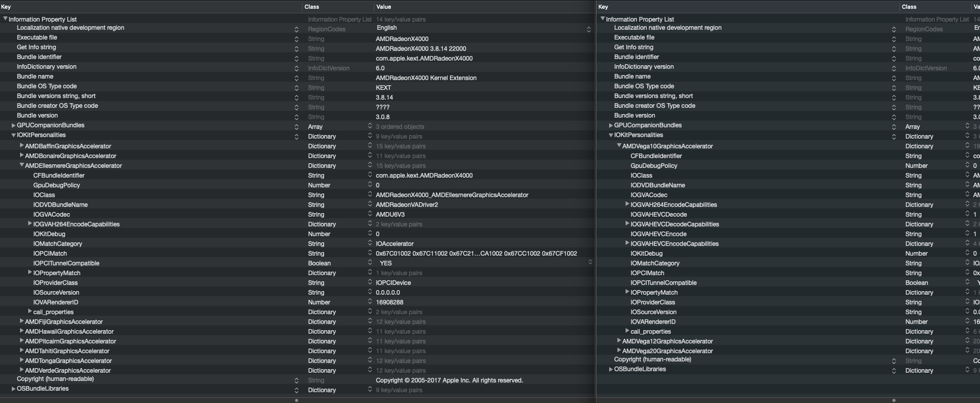Image resolution: width=980 pixels, height=403 pixels.
Task: Open the English region value popup
Action: coord(589,29)
